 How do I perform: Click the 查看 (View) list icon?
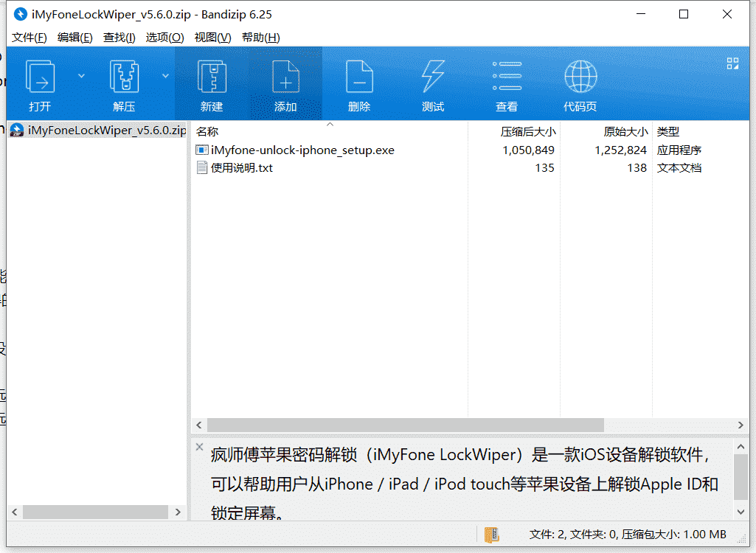pyautogui.click(x=507, y=76)
